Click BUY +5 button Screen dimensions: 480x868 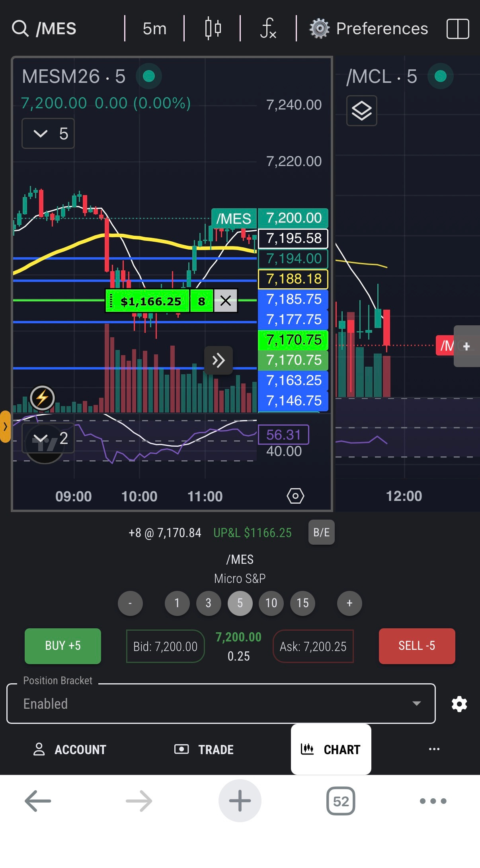coord(63,646)
